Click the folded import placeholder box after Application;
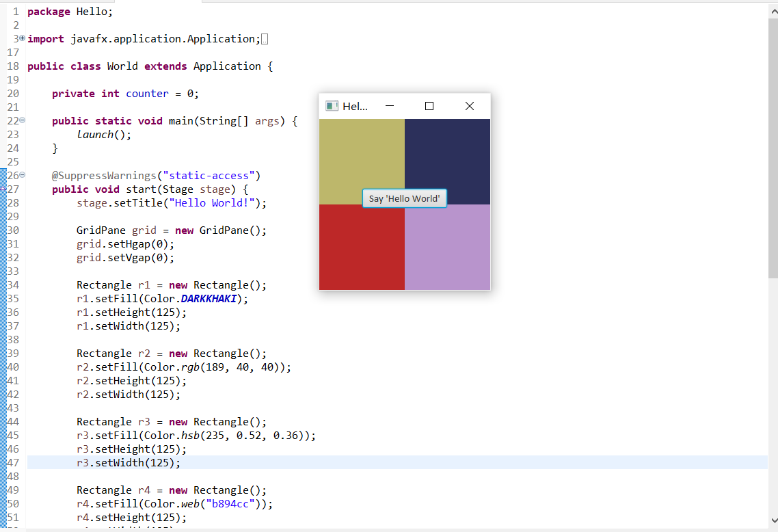Screen dimensions: 778x532 [x=265, y=39]
